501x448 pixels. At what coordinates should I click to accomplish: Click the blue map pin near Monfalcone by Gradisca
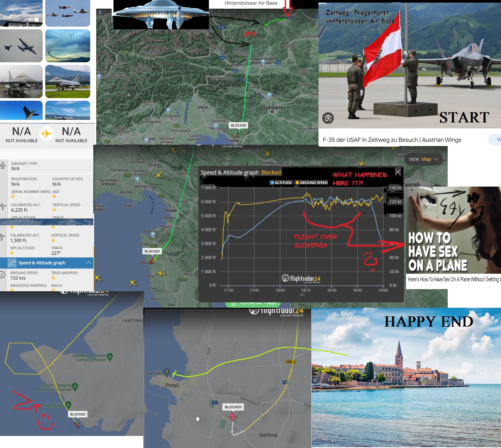137,179
